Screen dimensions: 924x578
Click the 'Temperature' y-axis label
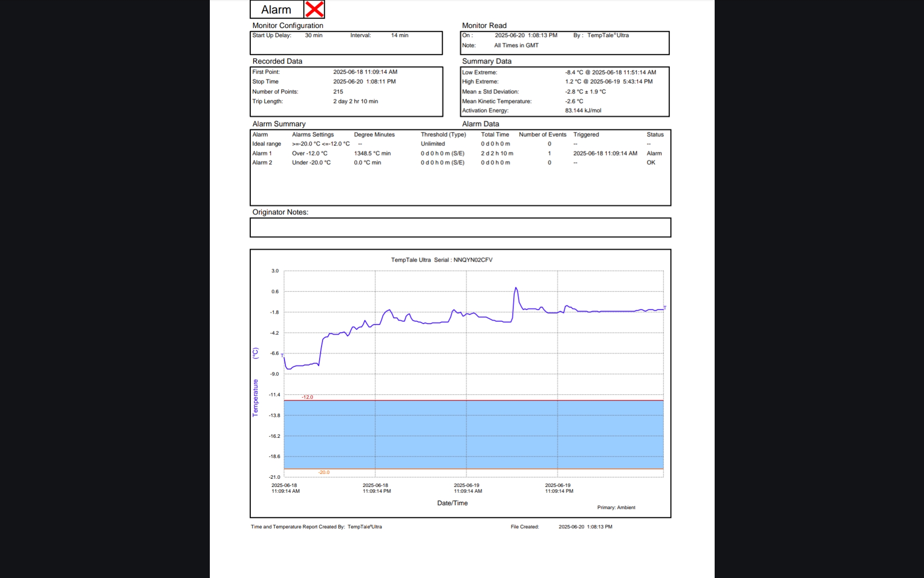(255, 398)
